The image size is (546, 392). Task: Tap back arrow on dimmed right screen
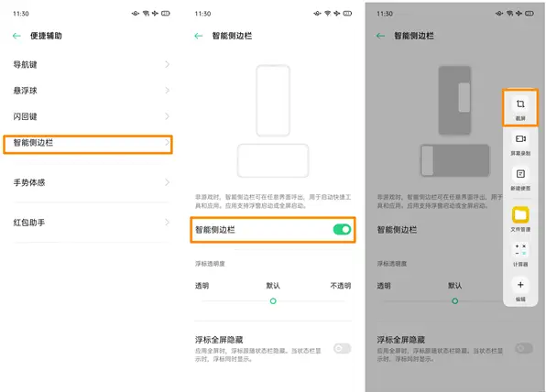tap(380, 36)
